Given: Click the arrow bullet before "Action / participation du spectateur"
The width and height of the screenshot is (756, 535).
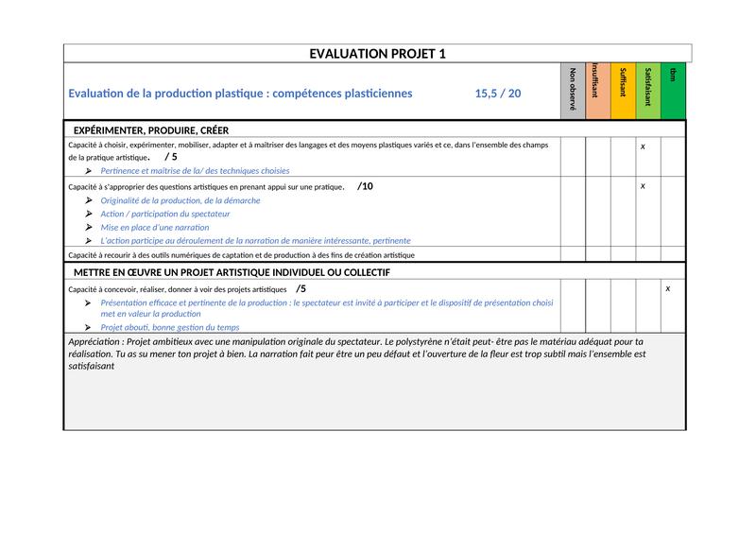Looking at the screenshot, I should click(x=89, y=214).
